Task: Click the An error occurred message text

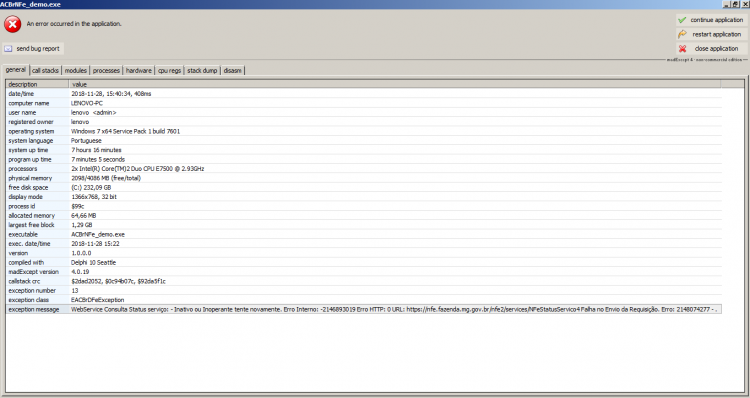Action: tap(74, 24)
